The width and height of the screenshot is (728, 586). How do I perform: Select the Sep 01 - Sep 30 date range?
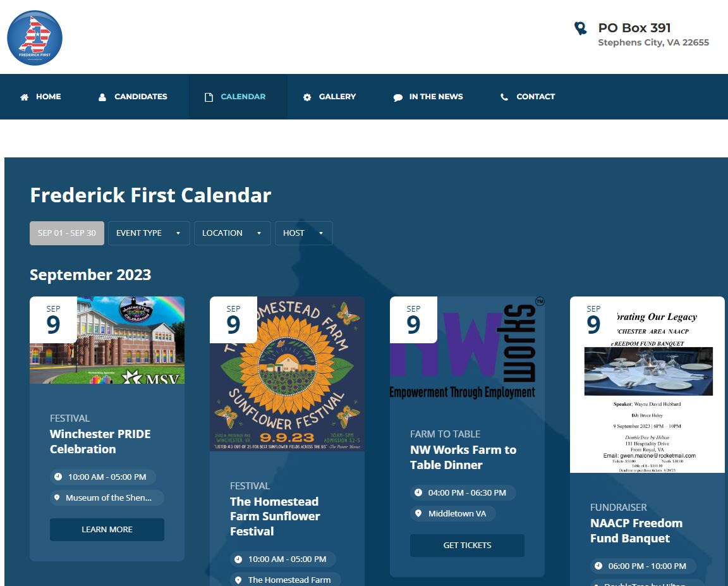click(x=66, y=233)
